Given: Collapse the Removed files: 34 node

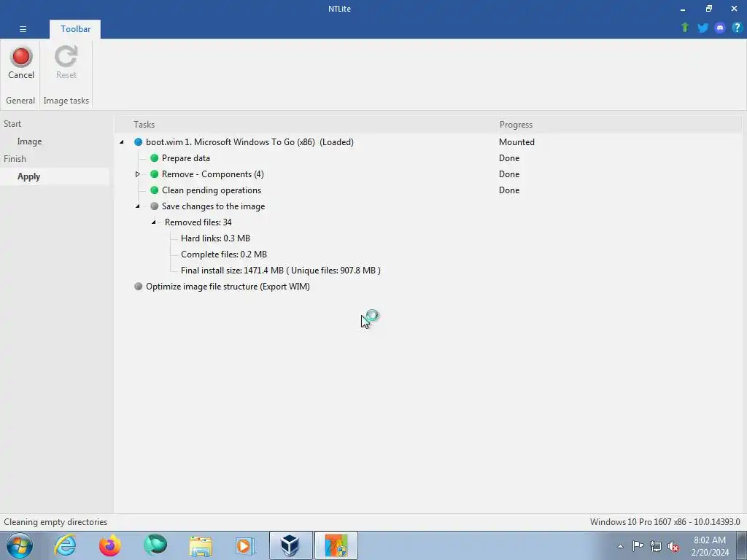Looking at the screenshot, I should pos(154,222).
